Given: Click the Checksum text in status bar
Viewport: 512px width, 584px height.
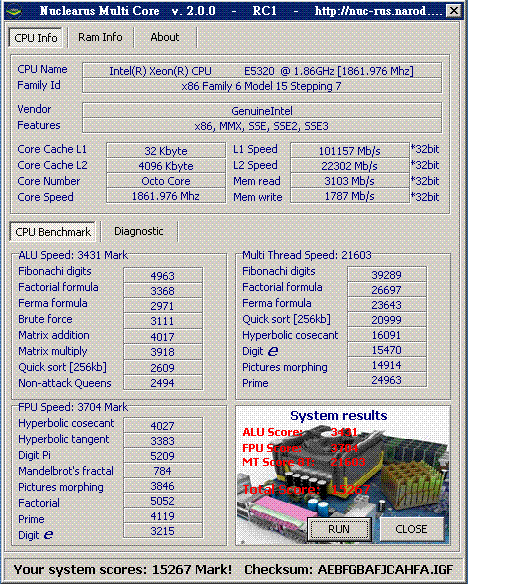Looking at the screenshot, I should 349,569.
